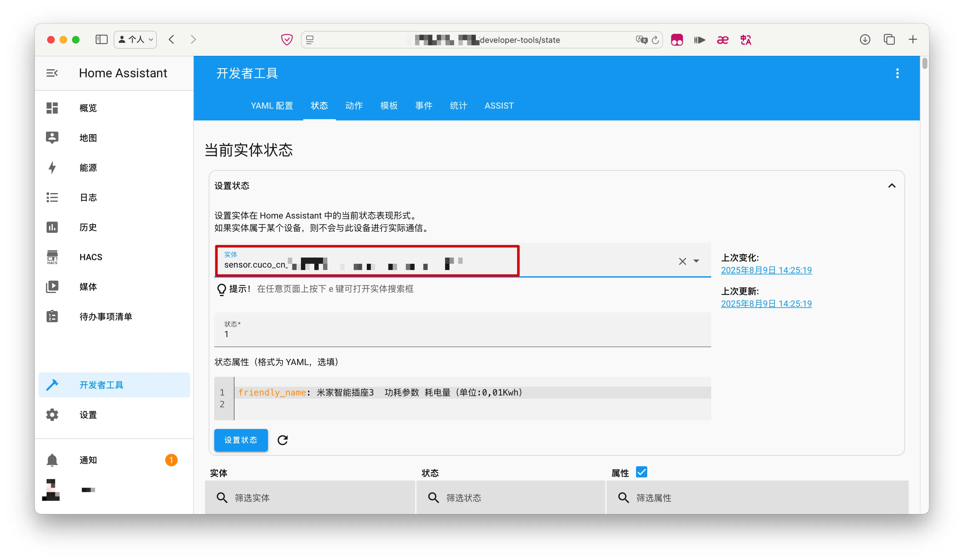Open the HACS store icon in sidebar
964x560 pixels.
[x=52, y=257]
